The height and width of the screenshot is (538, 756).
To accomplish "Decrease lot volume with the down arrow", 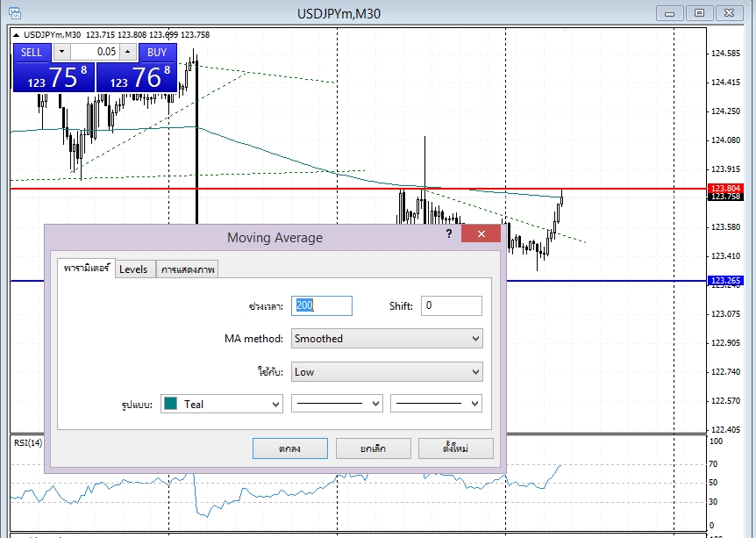I will 61,52.
